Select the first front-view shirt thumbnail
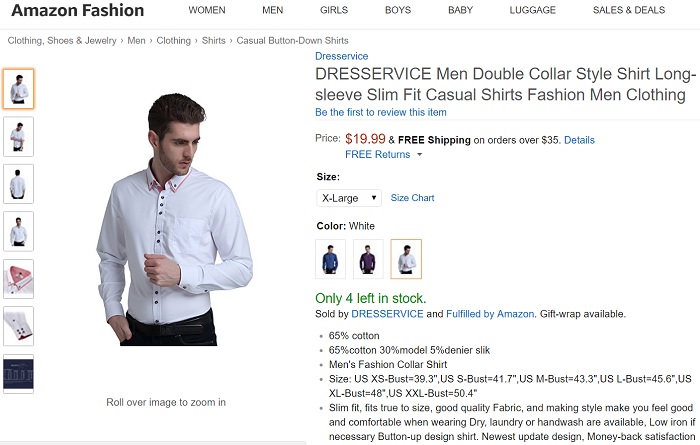The height and width of the screenshot is (445, 700). [x=18, y=89]
